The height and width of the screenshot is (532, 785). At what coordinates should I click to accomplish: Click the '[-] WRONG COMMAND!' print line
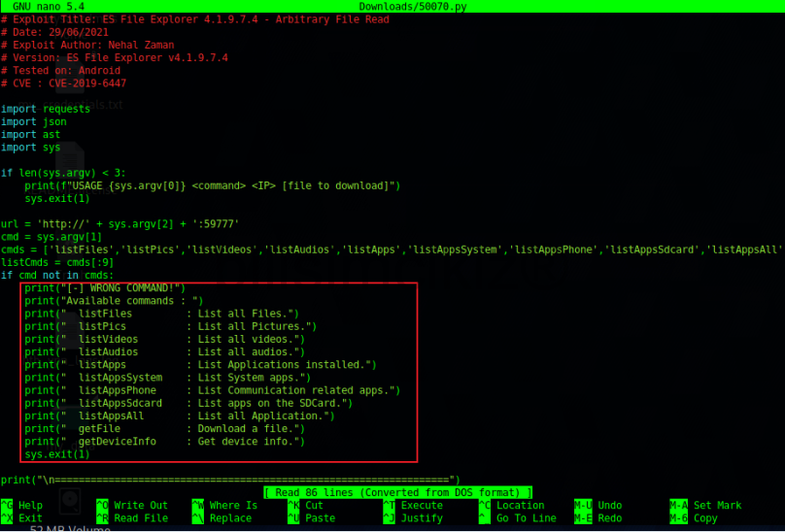105,288
